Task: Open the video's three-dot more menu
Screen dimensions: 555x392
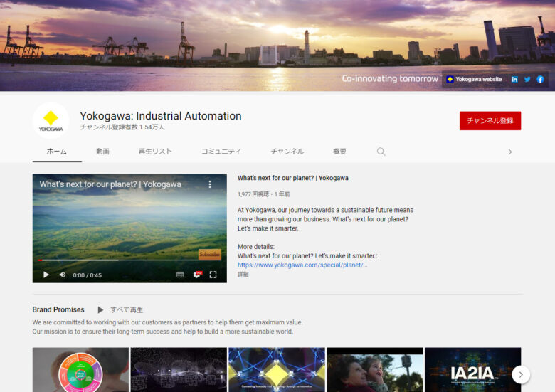Action: [x=210, y=184]
